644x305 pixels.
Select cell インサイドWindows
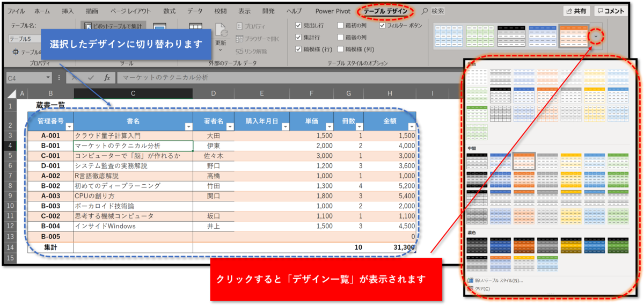click(133, 226)
